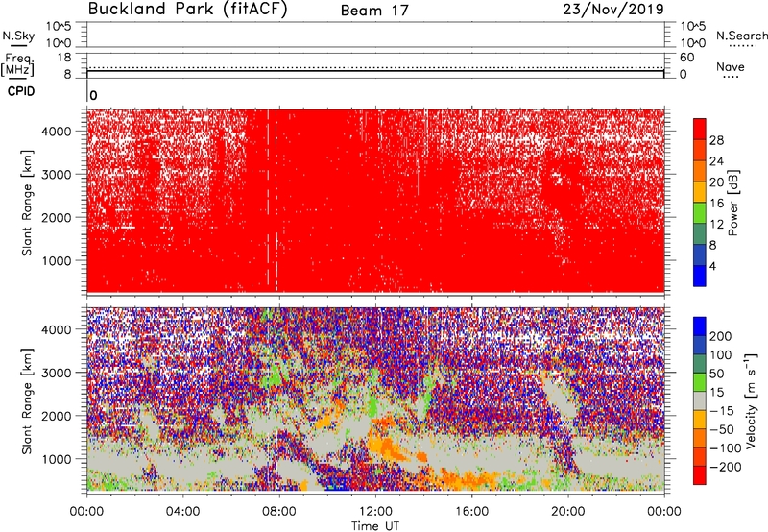Click the '200' label on Velocity colorbar

721,336
